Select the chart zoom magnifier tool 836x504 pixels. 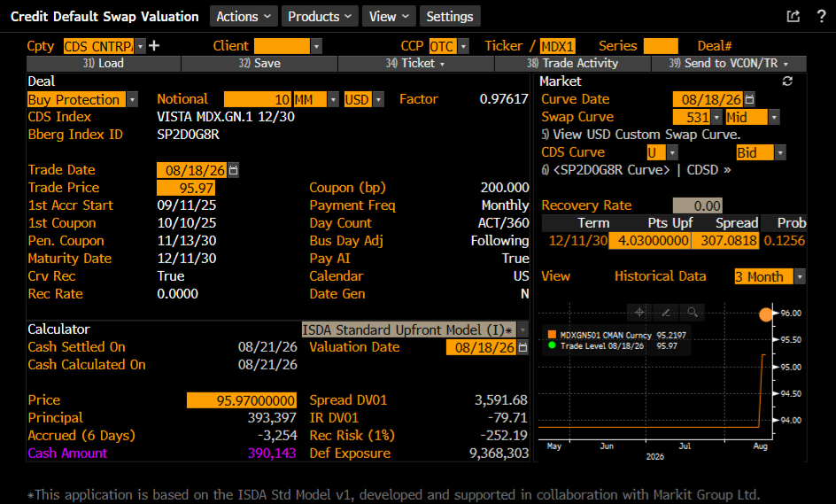pyautogui.click(x=692, y=313)
